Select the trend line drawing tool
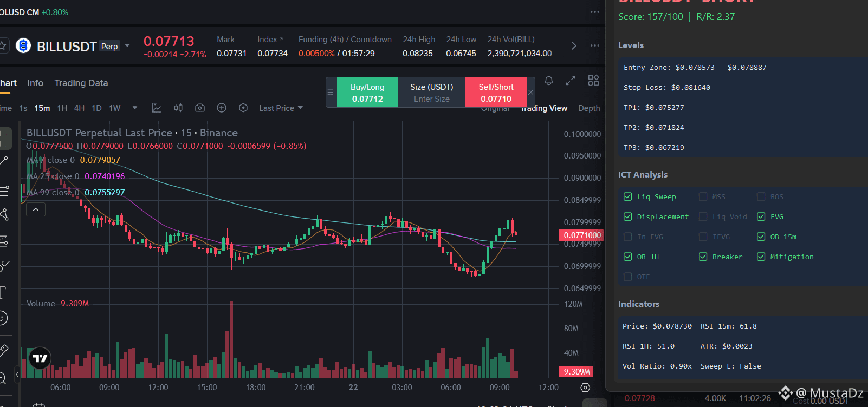 point(4,161)
